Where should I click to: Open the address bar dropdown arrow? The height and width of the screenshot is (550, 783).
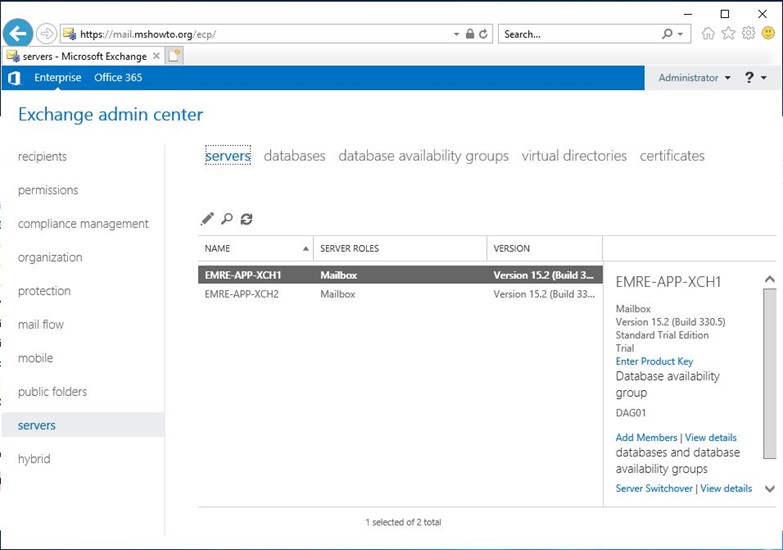click(x=456, y=34)
